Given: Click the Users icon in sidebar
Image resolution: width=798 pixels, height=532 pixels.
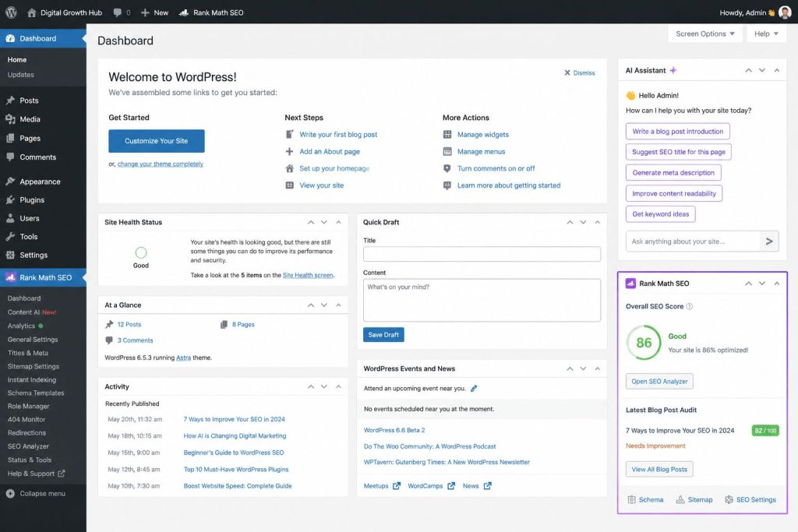Looking at the screenshot, I should [x=10, y=218].
